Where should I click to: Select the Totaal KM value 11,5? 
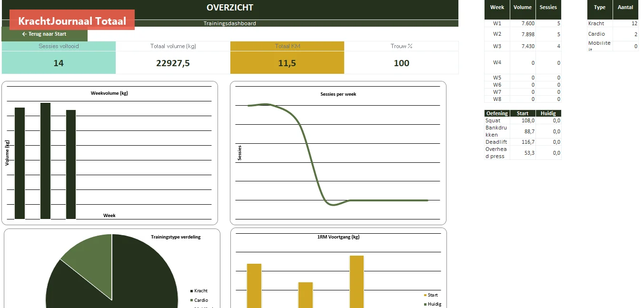coord(287,63)
